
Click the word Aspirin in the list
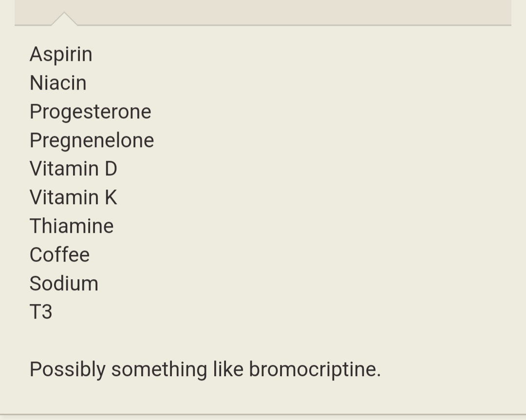pyautogui.click(x=61, y=55)
